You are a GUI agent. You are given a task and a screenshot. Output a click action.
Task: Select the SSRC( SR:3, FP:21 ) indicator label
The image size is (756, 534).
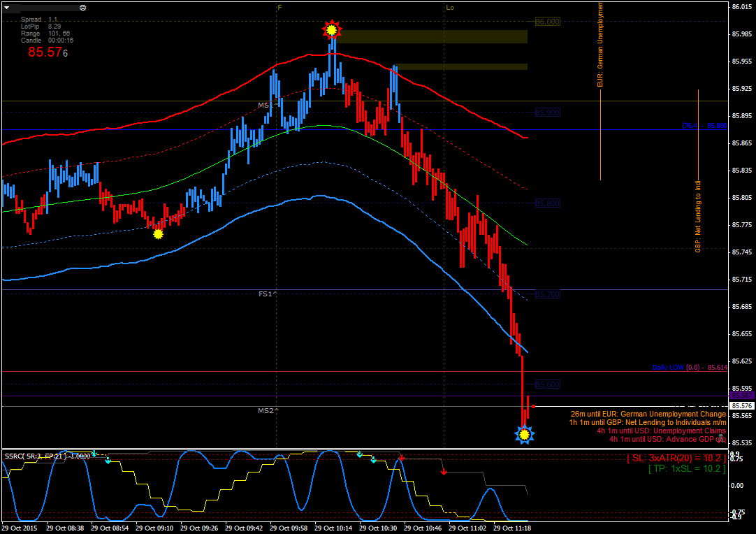click(48, 456)
